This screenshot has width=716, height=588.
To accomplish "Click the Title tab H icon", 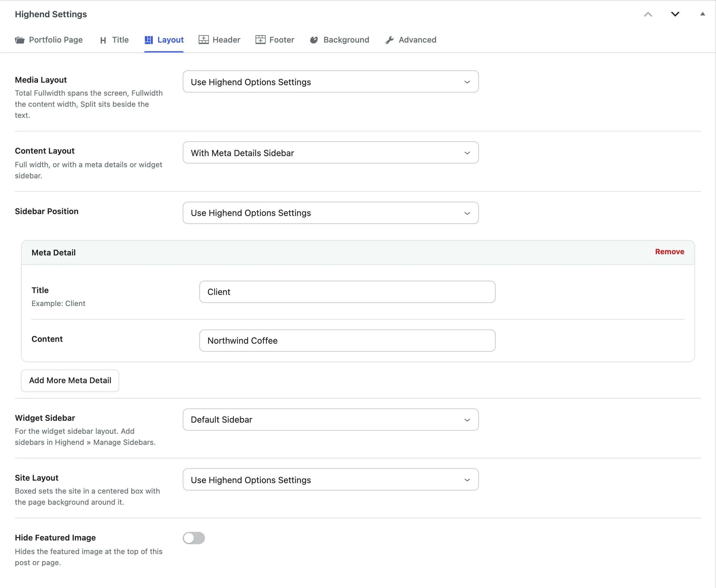I will point(103,40).
